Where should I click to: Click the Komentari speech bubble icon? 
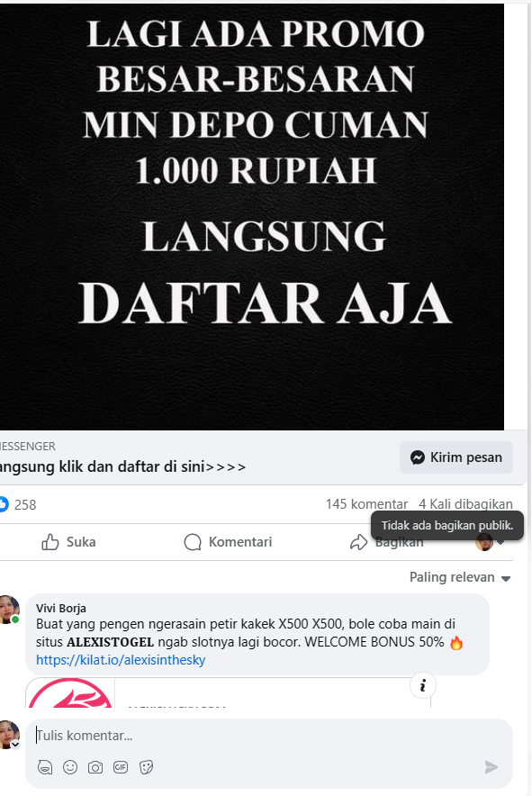(193, 542)
